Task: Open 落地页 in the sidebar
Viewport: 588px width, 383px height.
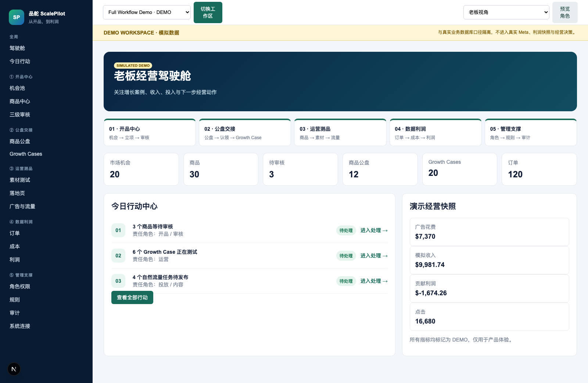Action: pos(17,193)
